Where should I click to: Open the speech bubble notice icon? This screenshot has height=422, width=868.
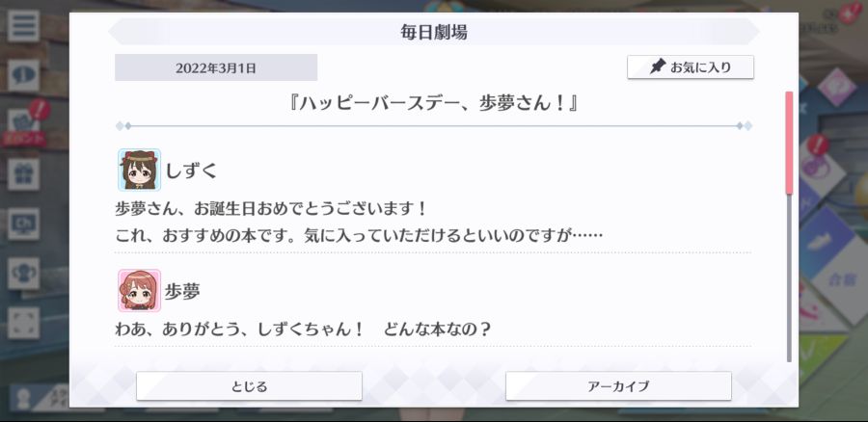(23, 76)
